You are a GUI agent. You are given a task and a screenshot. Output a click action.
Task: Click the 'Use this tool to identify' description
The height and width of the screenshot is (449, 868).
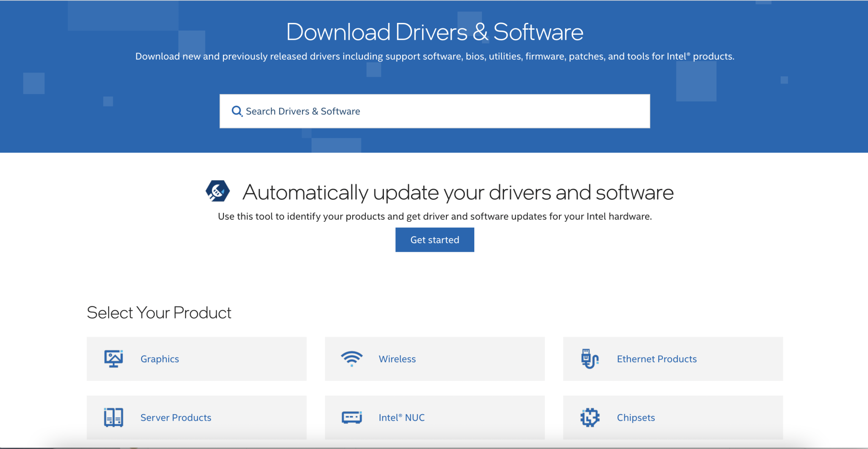(434, 217)
